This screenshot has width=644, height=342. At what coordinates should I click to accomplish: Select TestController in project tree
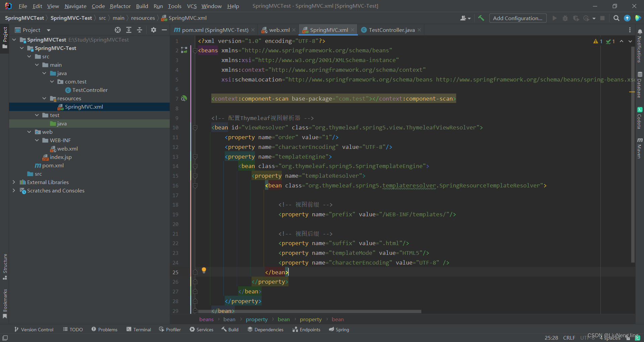pyautogui.click(x=90, y=90)
